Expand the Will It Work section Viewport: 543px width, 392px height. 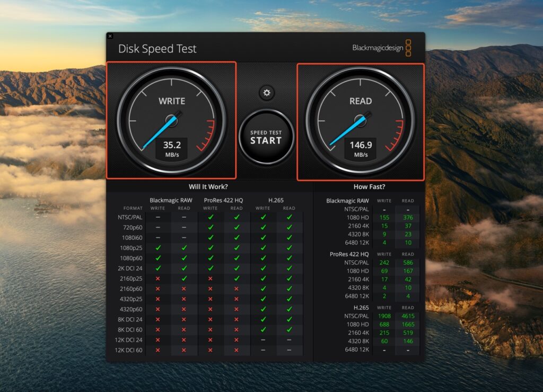tap(209, 186)
